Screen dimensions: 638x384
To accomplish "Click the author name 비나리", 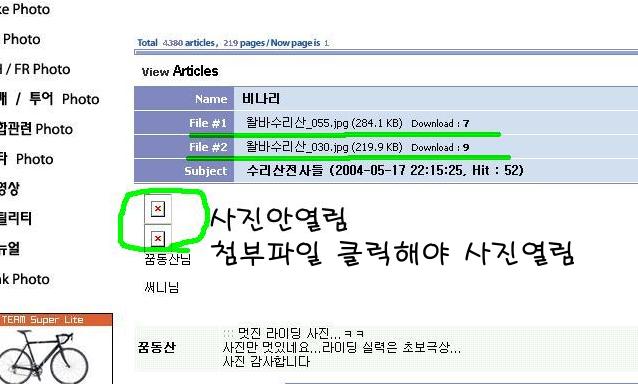I will tap(260, 98).
